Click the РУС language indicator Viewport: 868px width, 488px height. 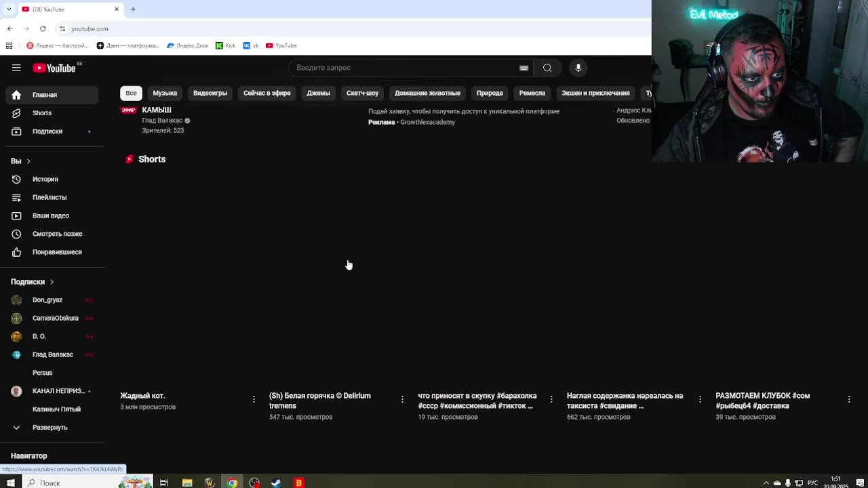[812, 483]
